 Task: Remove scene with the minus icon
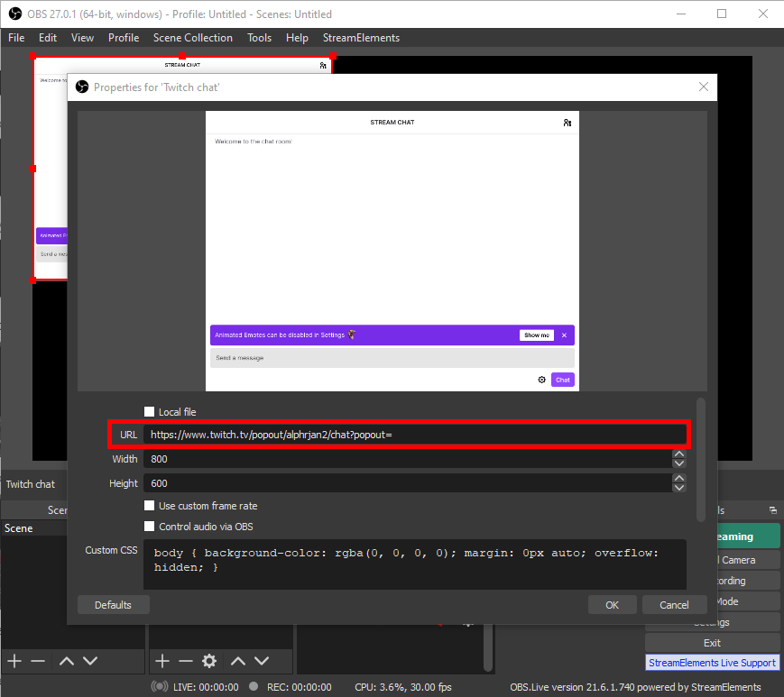tap(38, 661)
